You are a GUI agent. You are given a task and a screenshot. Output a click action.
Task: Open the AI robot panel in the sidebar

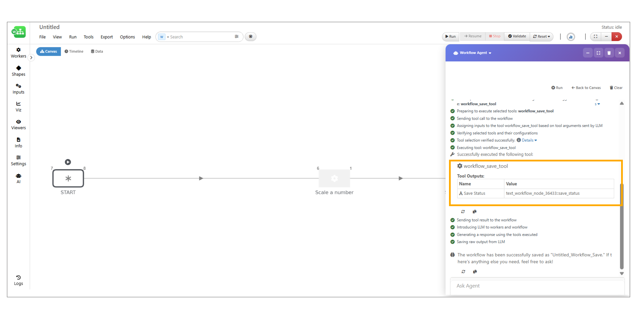(18, 178)
